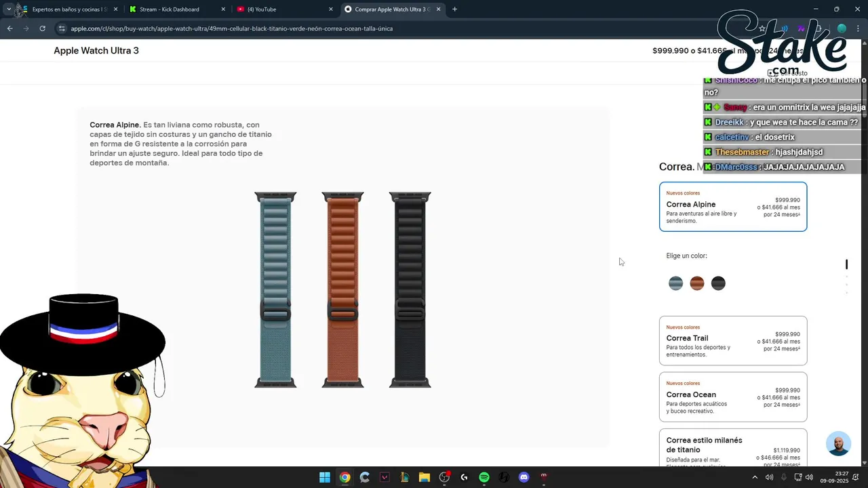Choose the Correa Ocean strap option

tap(733, 397)
